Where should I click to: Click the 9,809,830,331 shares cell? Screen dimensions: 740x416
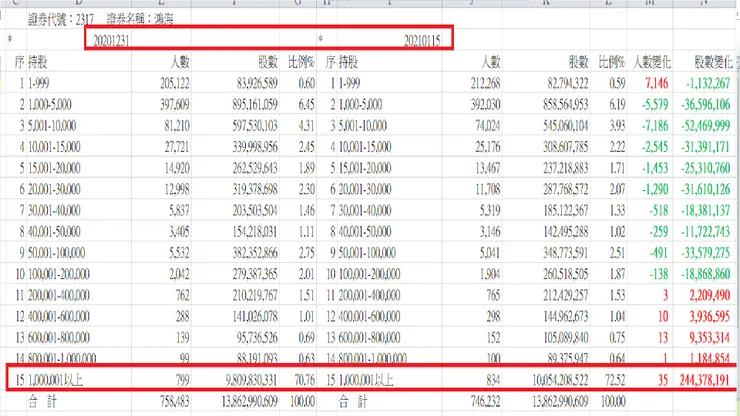tap(252, 380)
